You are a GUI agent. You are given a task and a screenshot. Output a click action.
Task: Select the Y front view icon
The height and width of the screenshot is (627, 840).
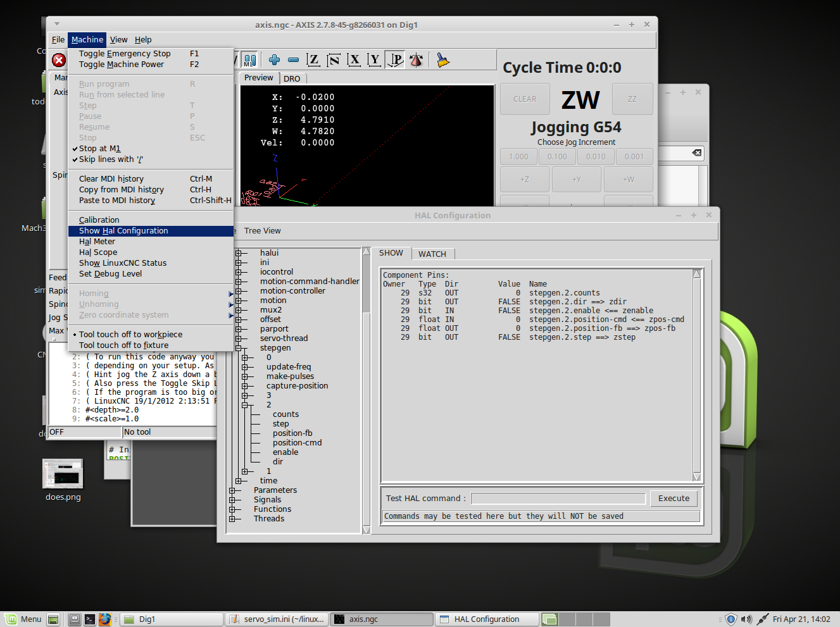pyautogui.click(x=374, y=60)
